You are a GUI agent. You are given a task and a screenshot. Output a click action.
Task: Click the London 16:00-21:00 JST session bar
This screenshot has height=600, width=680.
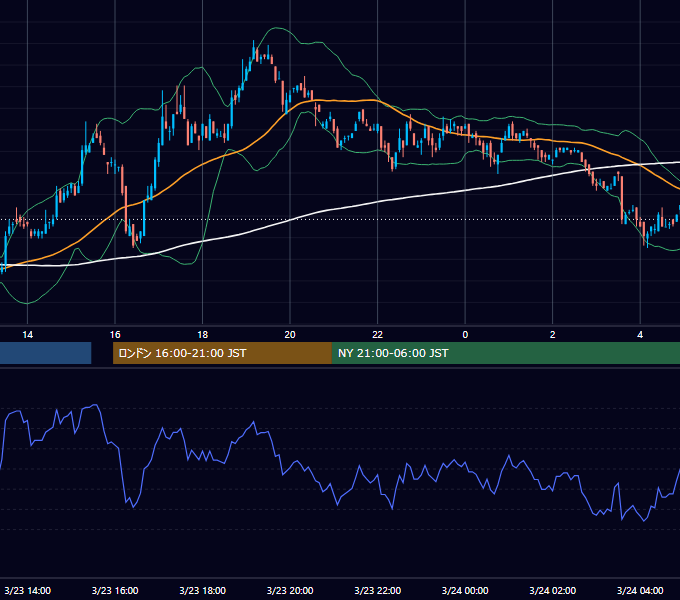click(222, 353)
